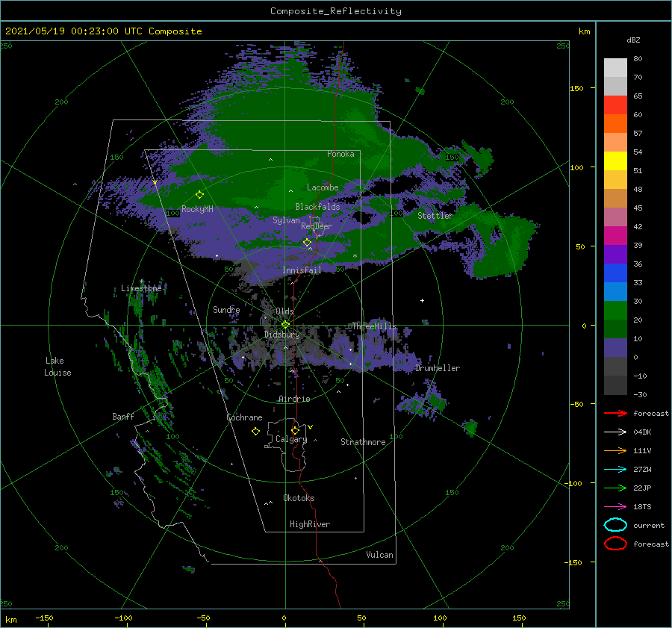Click the red forecast ellipse symbol
The height and width of the screenshot is (628, 672).
click(x=615, y=544)
